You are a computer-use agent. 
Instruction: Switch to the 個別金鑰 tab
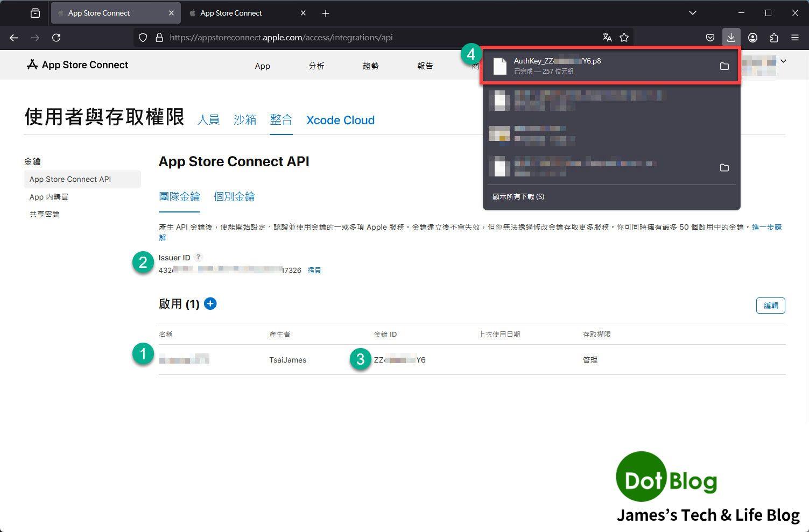point(234,197)
